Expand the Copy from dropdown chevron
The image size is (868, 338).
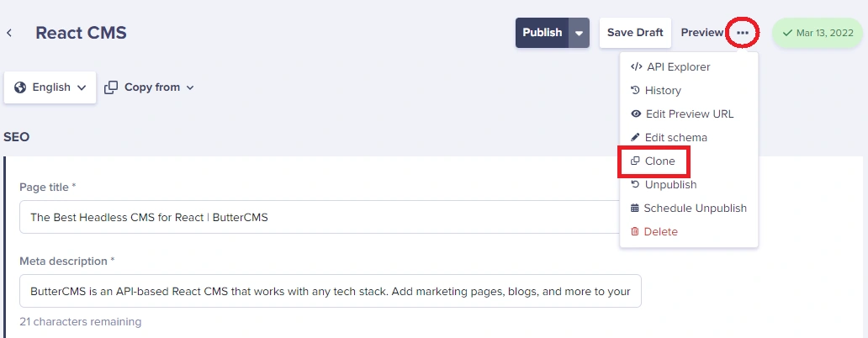tap(190, 87)
